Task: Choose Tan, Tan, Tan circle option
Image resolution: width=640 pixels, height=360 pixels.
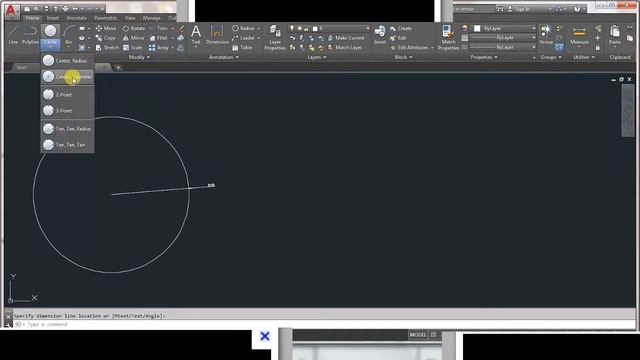Action: [x=67, y=145]
